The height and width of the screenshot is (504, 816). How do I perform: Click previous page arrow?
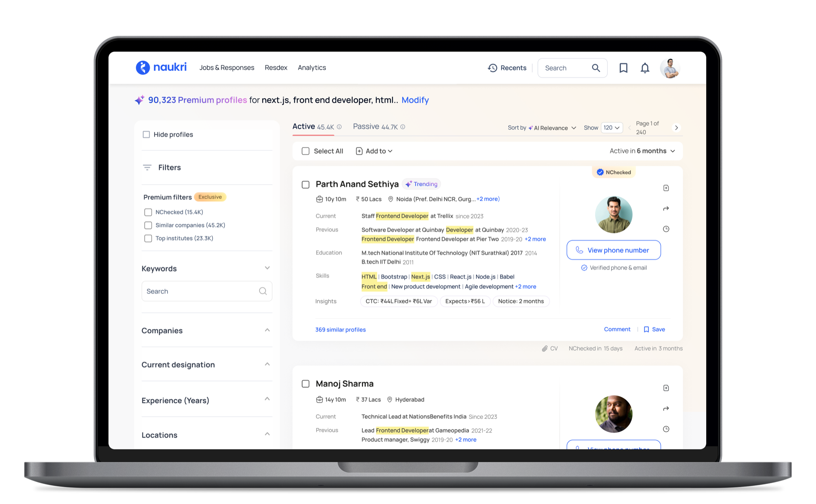click(x=630, y=128)
